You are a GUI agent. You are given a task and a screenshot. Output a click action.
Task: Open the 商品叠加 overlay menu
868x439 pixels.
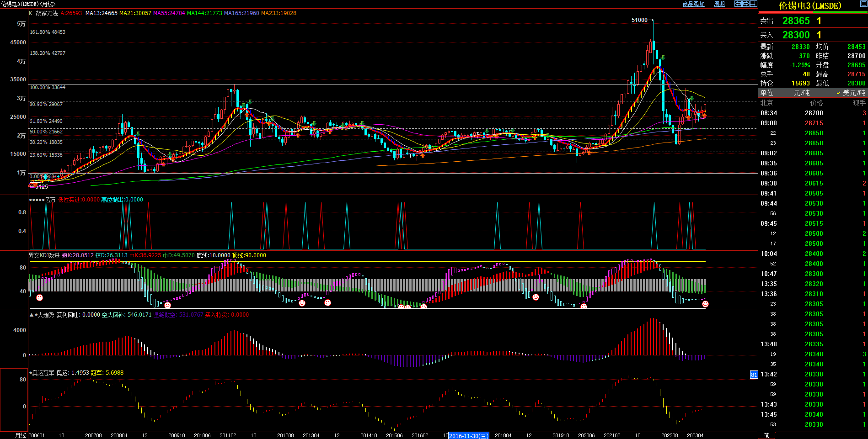click(x=693, y=4)
